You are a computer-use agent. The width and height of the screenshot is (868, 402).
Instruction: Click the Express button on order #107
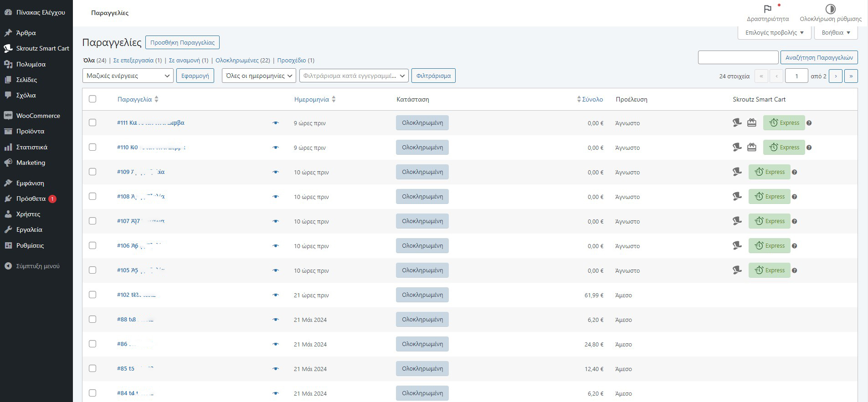coord(770,221)
